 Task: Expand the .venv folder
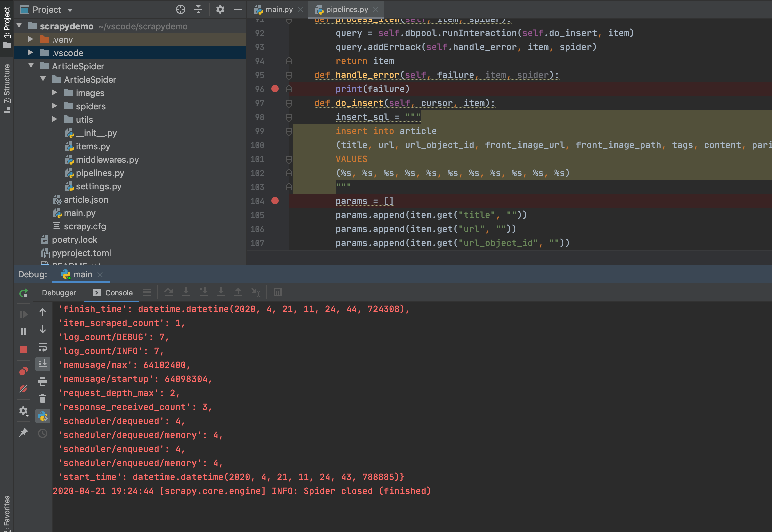tap(30, 39)
